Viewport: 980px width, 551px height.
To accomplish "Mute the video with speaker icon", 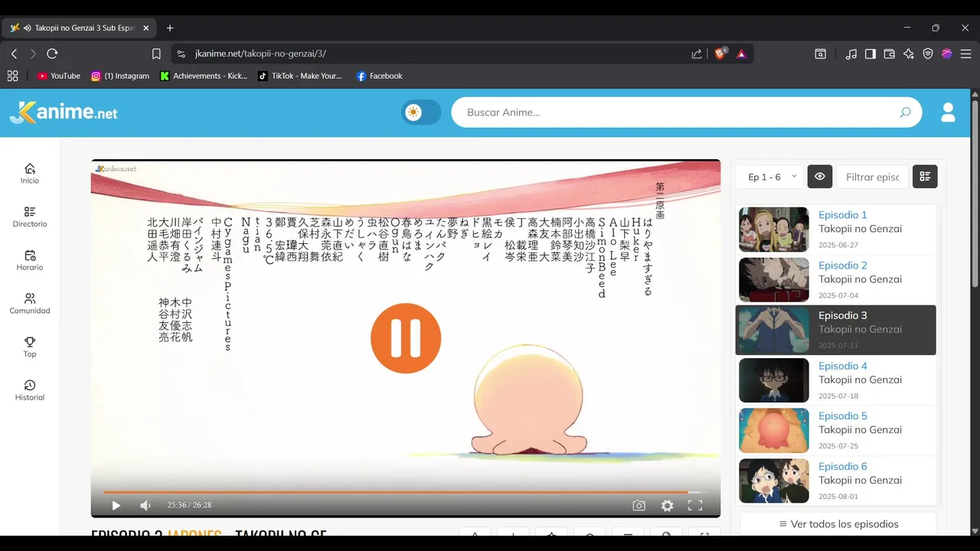I will [x=145, y=505].
